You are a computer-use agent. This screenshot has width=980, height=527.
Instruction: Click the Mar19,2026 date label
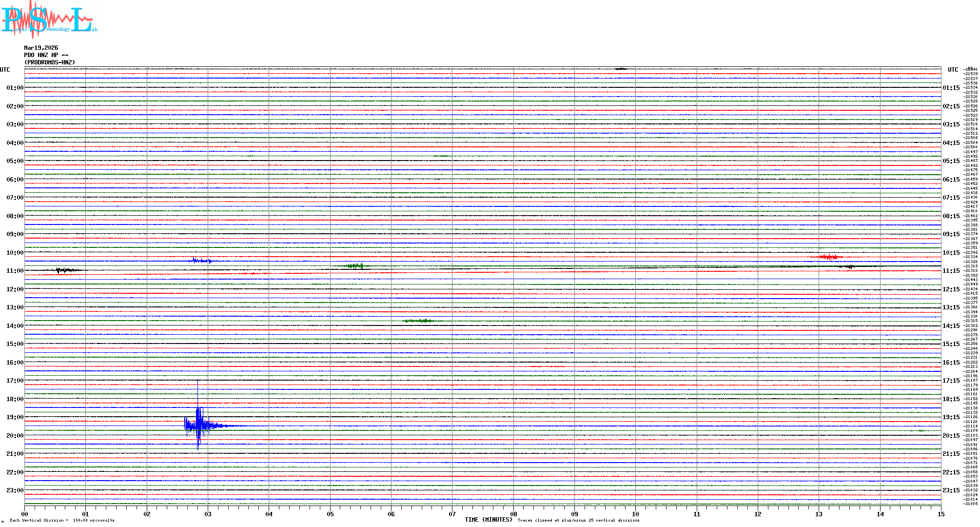(41, 48)
